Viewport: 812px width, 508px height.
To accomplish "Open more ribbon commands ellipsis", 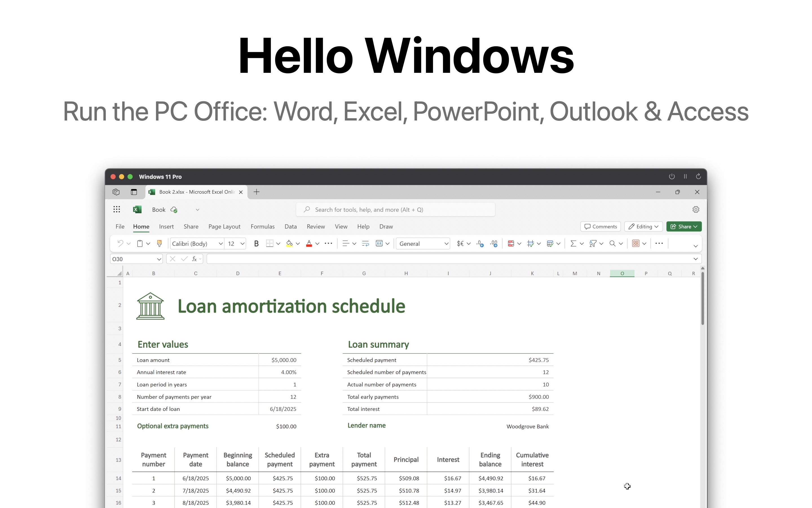I will click(x=659, y=244).
